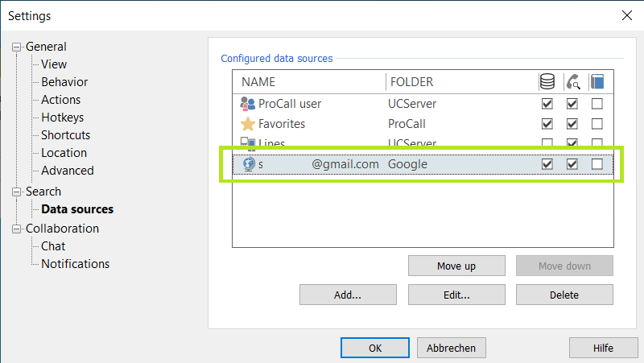Image resolution: width=644 pixels, height=363 pixels.
Task: Open the Hotkeys settings page
Action: [x=62, y=118]
